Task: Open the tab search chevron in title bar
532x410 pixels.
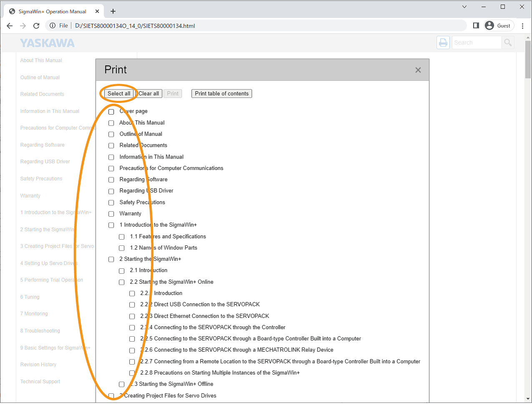Action: click(x=464, y=7)
